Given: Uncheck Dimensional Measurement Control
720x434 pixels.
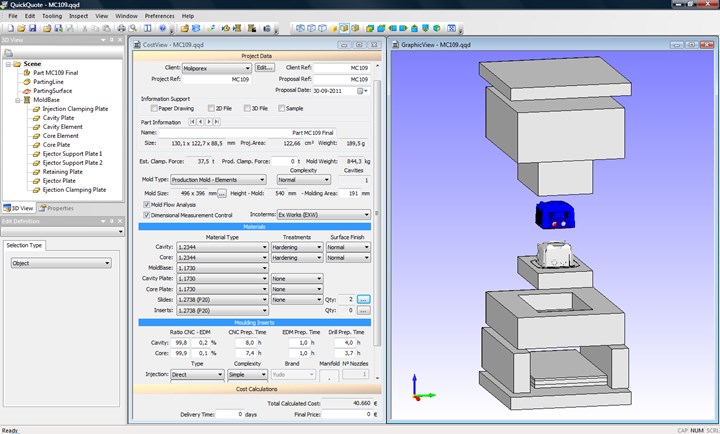Looking at the screenshot, I should pyautogui.click(x=147, y=215).
